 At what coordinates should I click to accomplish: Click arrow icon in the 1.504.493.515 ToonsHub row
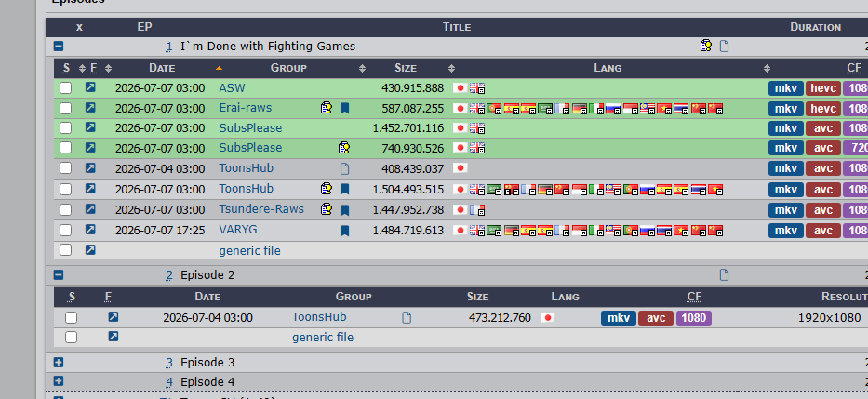coord(90,188)
